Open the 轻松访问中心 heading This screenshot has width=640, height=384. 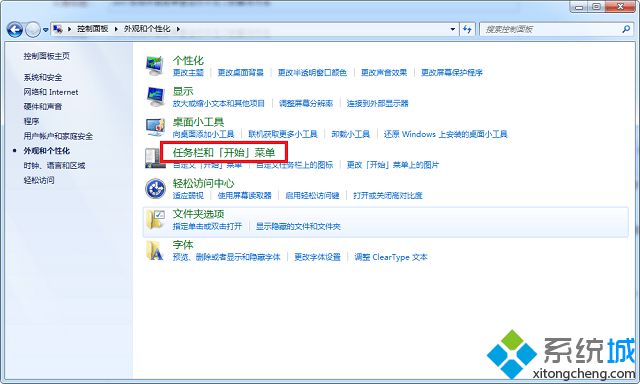tap(203, 184)
